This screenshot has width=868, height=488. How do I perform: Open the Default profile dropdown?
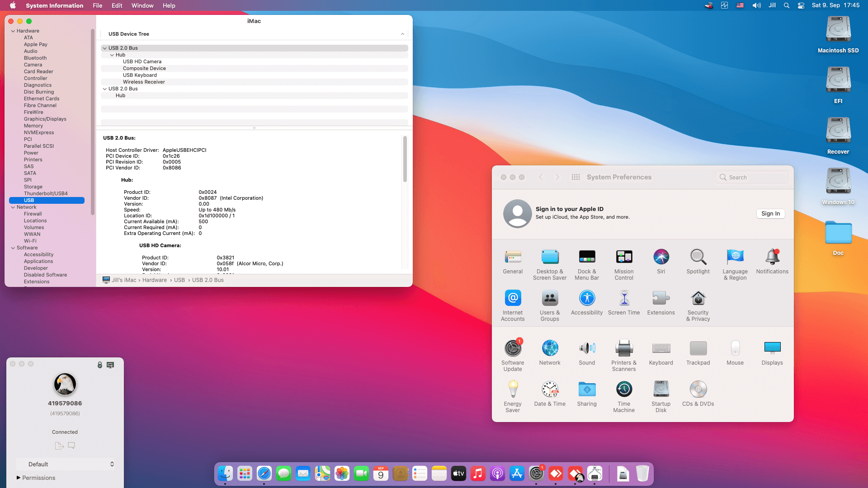tap(66, 464)
